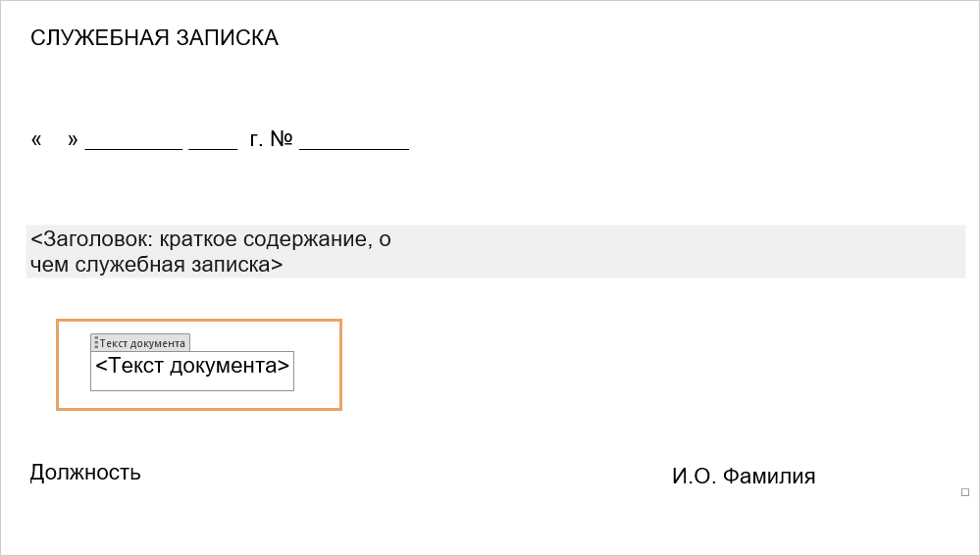Click the table resize handle at bottom right
The width and height of the screenshot is (980, 556).
(x=965, y=492)
